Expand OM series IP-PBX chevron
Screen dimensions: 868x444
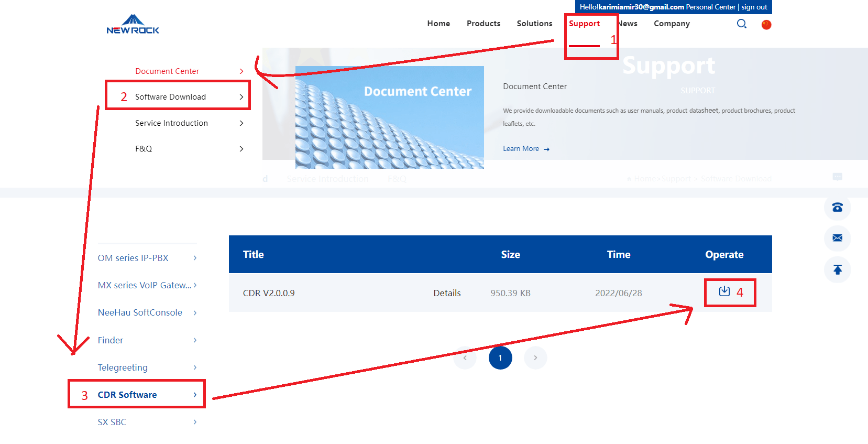coord(195,258)
